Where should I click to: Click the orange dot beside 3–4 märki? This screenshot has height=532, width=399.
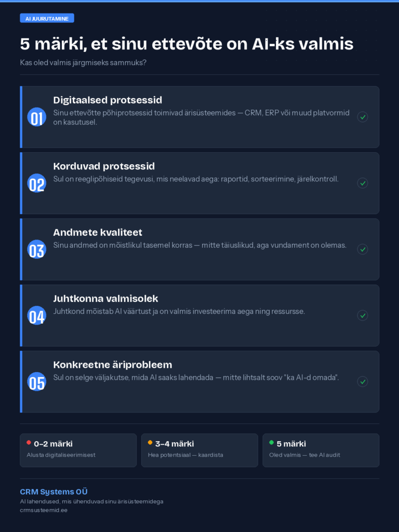[x=150, y=443]
